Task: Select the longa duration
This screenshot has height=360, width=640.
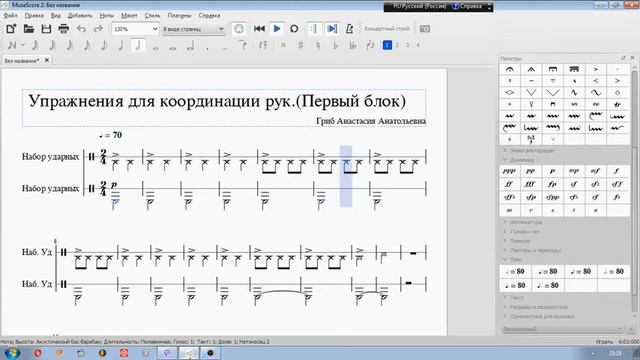Action: [190, 46]
